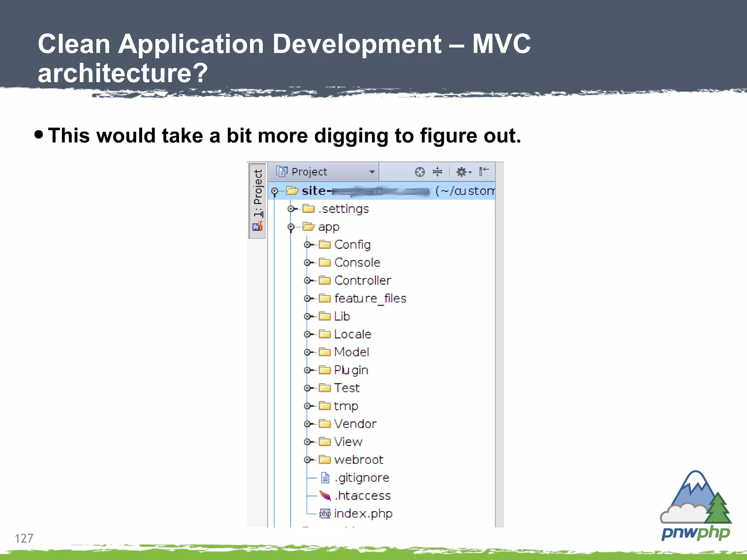Viewport: 747px width, 560px height.
Task: Click the hide panel icon in Project toolbar
Action: click(484, 171)
